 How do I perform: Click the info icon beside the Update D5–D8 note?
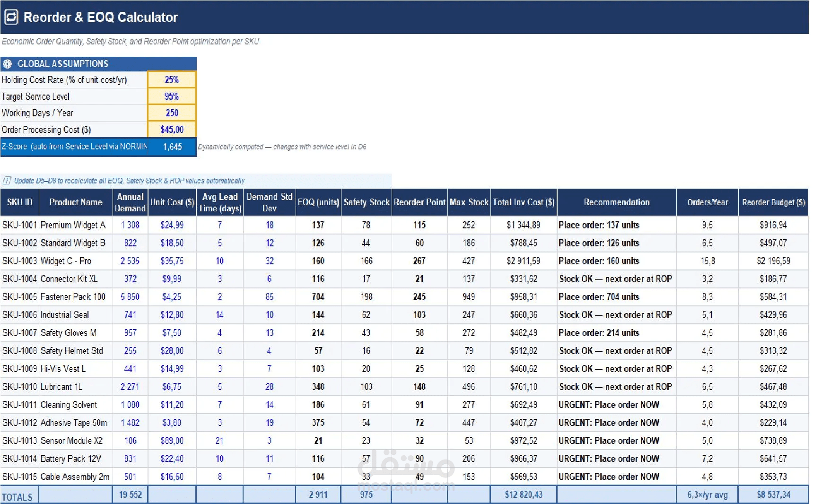[x=7, y=181]
